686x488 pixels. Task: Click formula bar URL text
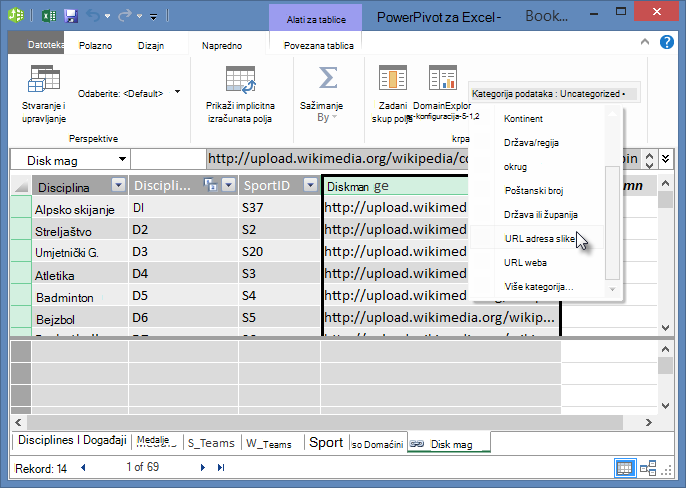[x=338, y=158]
